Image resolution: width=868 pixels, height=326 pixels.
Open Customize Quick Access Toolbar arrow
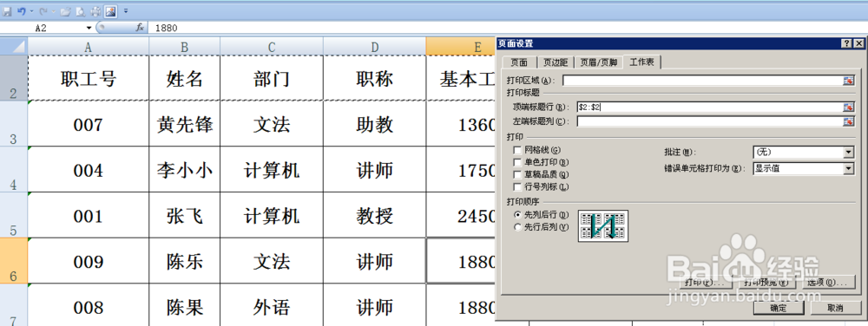point(126,10)
